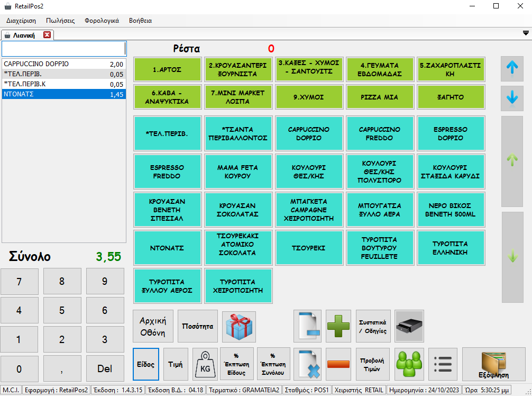Add ΜΠΟΥΓΑΤΣΑ ΦΥΛΛΟ ΑΕΡΑ product
The image size is (532, 396).
(x=380, y=210)
